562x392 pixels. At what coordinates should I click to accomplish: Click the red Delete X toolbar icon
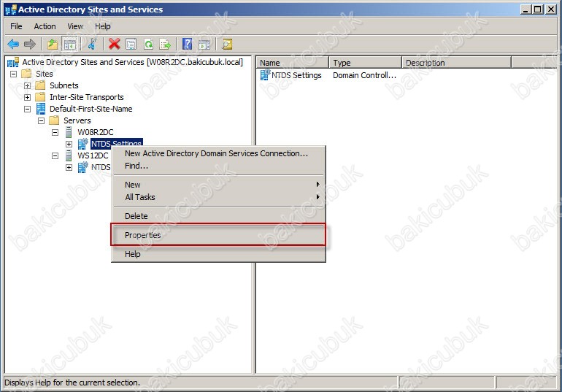coord(115,44)
